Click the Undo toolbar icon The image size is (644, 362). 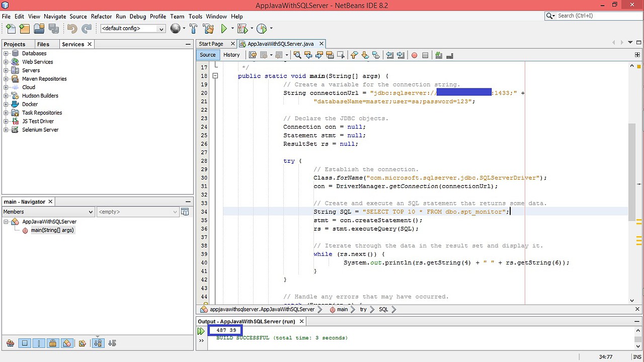tap(72, 29)
